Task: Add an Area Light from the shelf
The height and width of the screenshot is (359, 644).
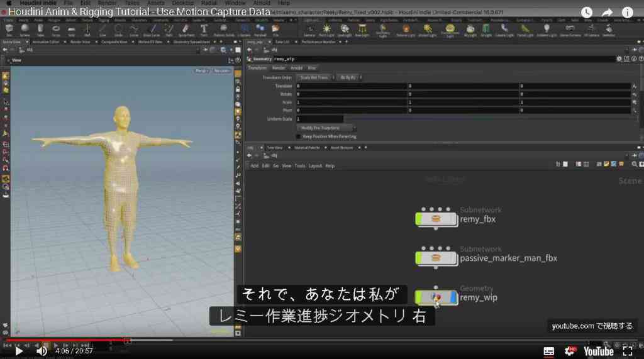Action: tap(362, 30)
